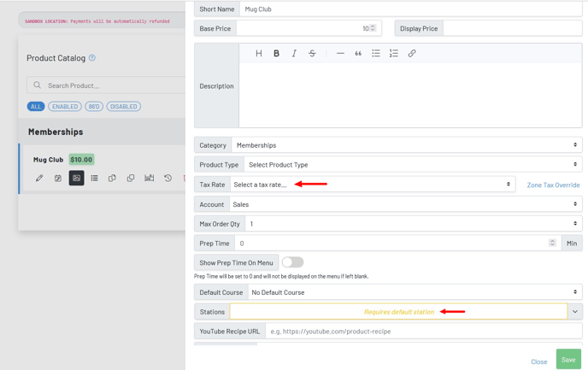588x370 pixels.
Task: Open the Zone Tax Override link
Action: pos(553,185)
